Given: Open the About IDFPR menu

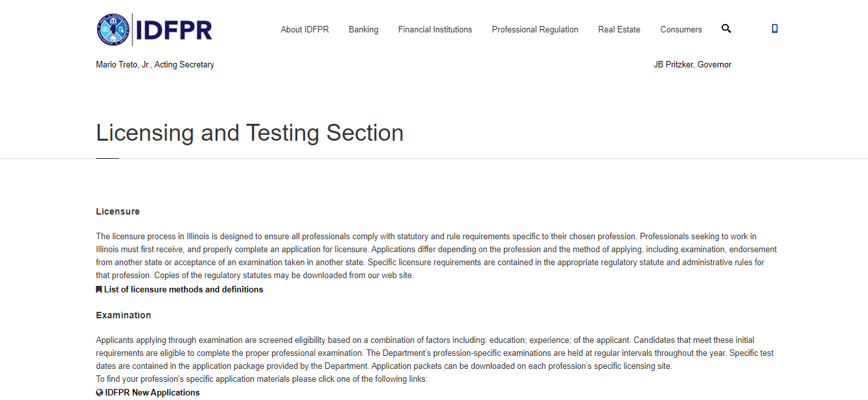Looking at the screenshot, I should pos(304,29).
